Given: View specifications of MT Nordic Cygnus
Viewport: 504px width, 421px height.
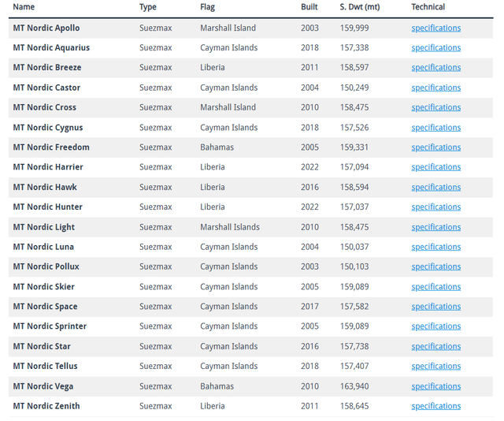Looking at the screenshot, I should (435, 128).
